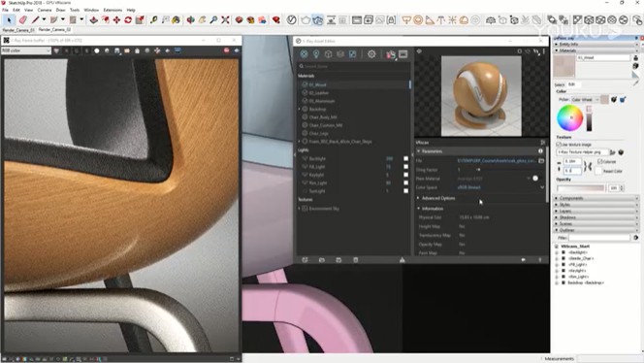Image resolution: width=644 pixels, height=363 pixels.
Task: Switch to Render_Camera_01 scene tab
Action: 18,30
